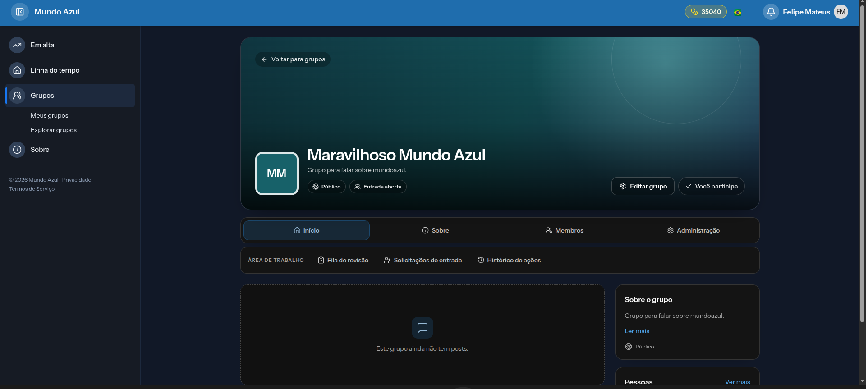Click the Grupos people icon
The image size is (868, 389).
(x=17, y=96)
